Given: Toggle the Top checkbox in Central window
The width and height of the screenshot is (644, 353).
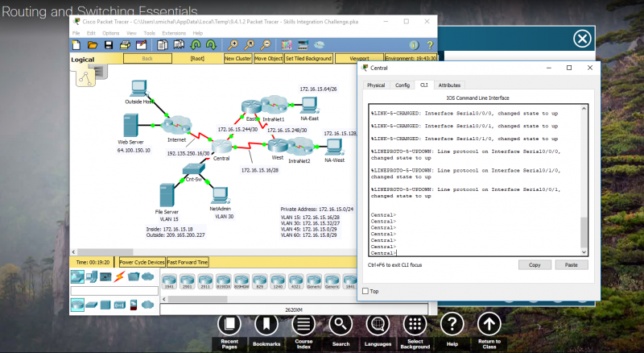Looking at the screenshot, I should (x=365, y=291).
